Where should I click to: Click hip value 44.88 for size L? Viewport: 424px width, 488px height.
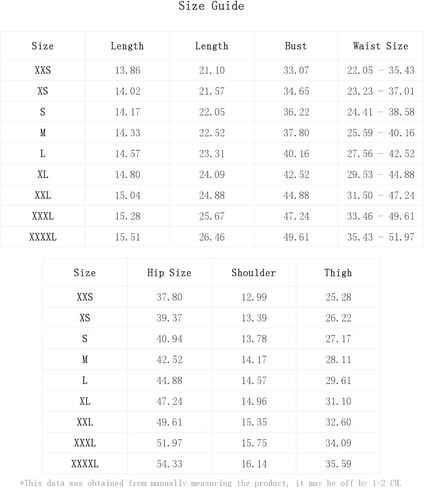point(170,381)
